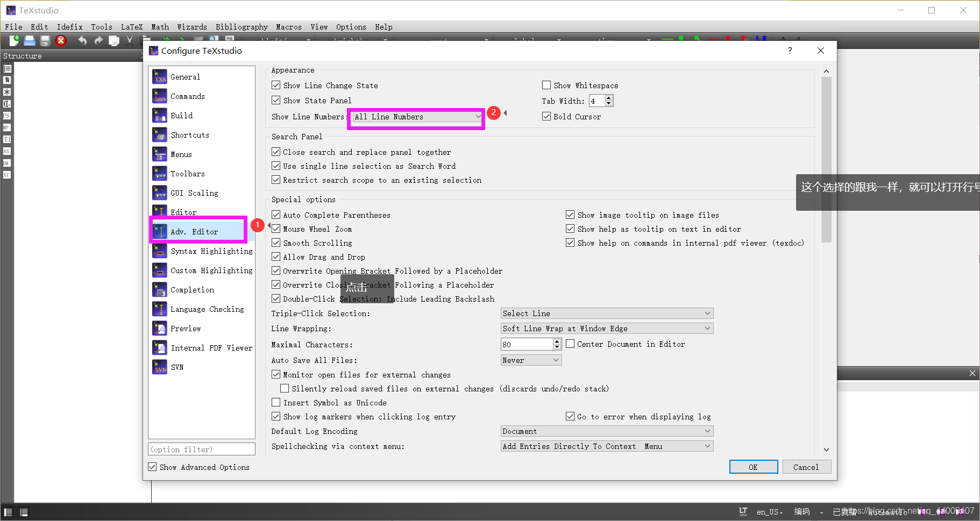980x521 pixels.
Task: Enable the Show Whitespace checkbox
Action: 546,85
